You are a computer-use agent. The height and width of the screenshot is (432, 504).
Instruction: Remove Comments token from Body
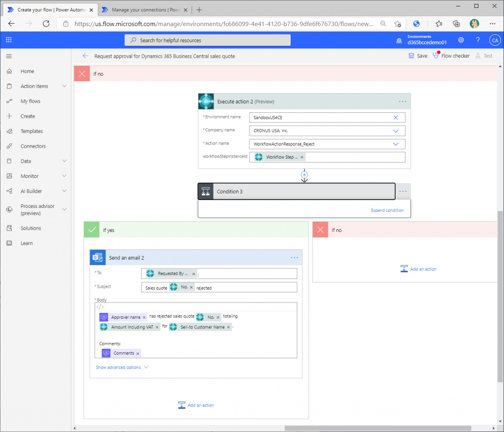pos(138,354)
